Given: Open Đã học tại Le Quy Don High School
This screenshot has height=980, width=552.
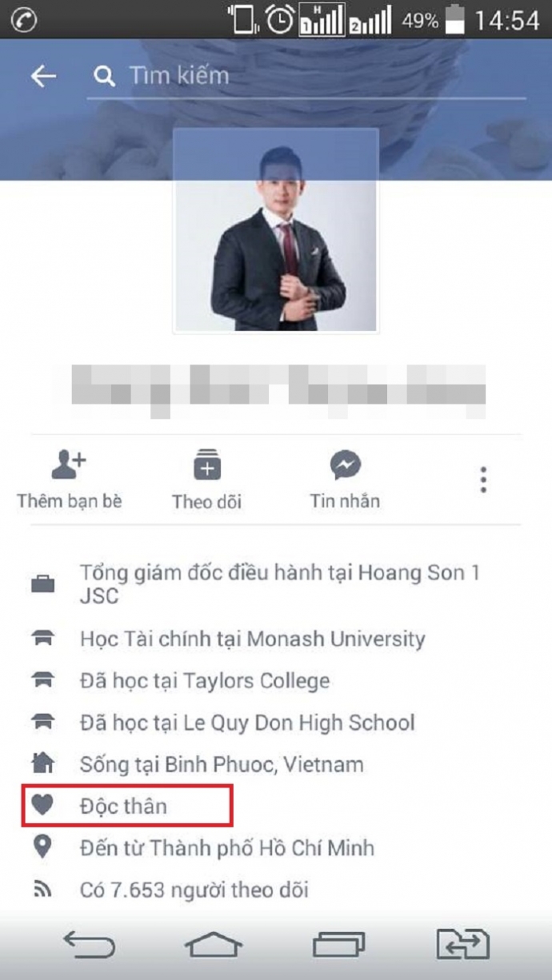Looking at the screenshot, I should click(247, 723).
